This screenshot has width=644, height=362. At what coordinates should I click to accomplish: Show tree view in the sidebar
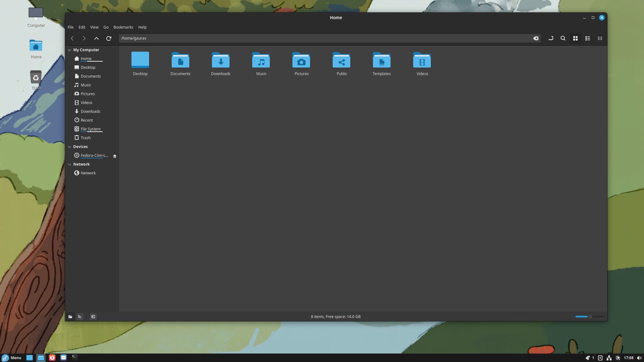80,316
